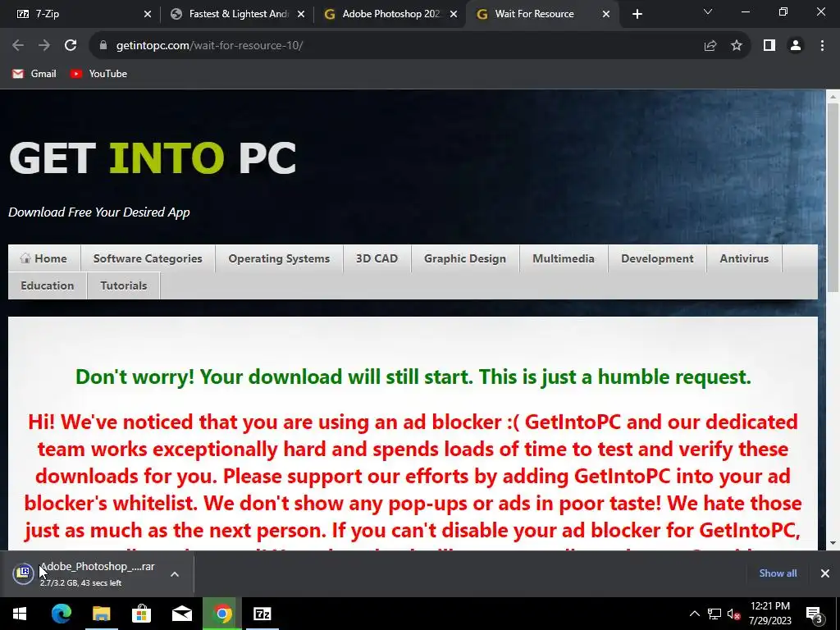Click the scrollbar down arrow
Screen dimensions: 840x630
(833, 543)
